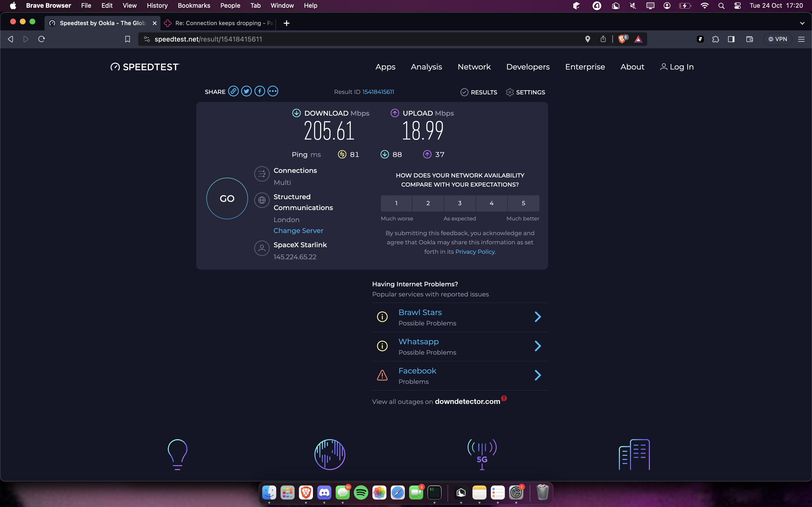Image resolution: width=812 pixels, height=507 pixels.
Task: Open the Brave Wallet icon in the toolbar
Action: tap(749, 39)
